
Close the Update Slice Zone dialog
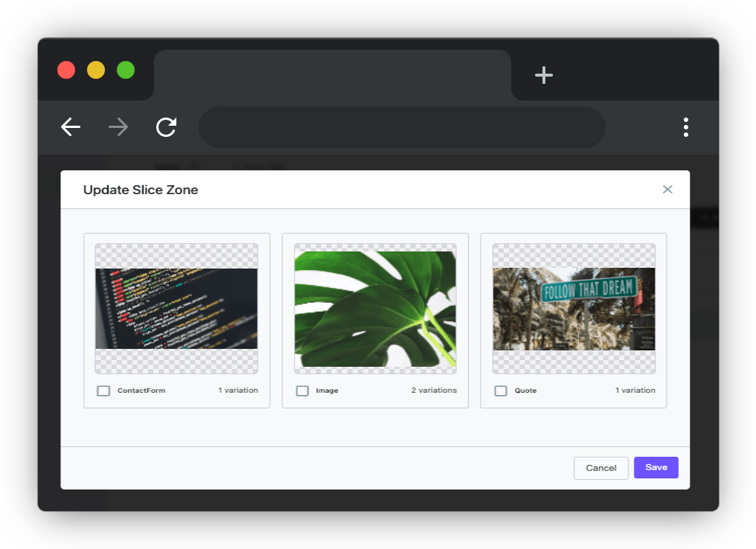coord(667,190)
